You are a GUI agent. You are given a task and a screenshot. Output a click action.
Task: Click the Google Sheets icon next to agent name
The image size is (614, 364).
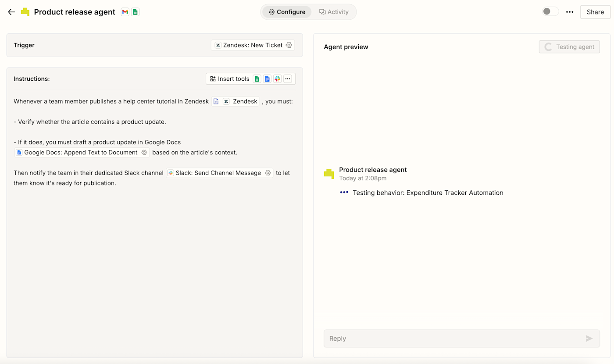click(x=136, y=12)
